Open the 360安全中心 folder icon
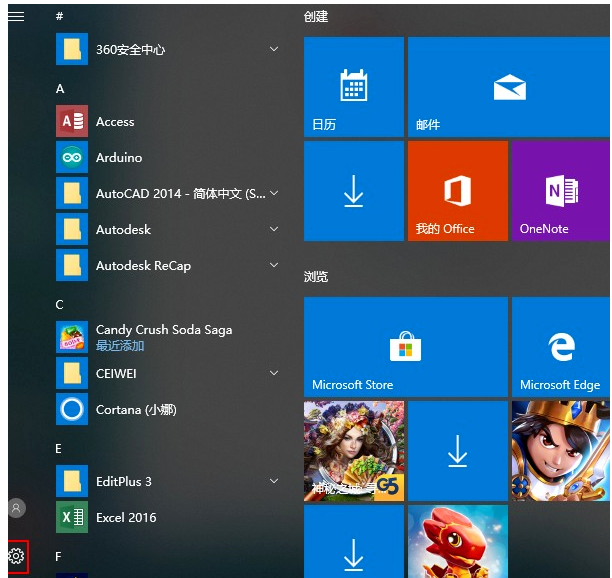Image resolution: width=612 pixels, height=578 pixels. point(72,49)
